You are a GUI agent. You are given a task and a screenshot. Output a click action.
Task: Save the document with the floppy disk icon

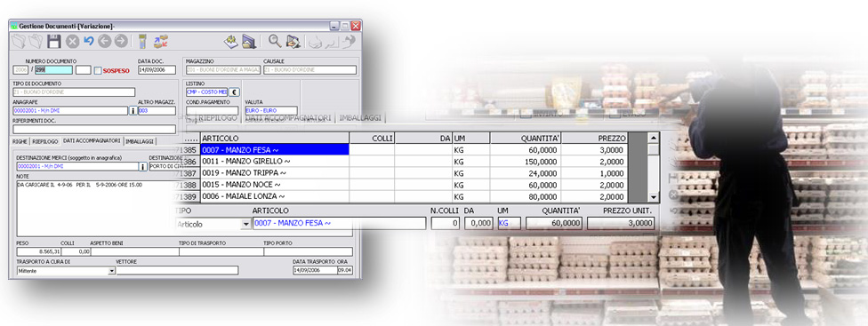coord(53,42)
